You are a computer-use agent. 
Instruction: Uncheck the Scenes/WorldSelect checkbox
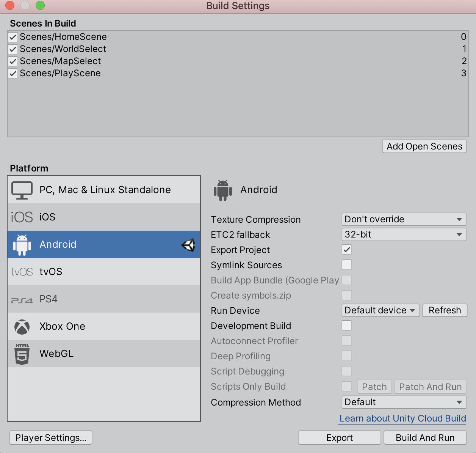click(13, 49)
